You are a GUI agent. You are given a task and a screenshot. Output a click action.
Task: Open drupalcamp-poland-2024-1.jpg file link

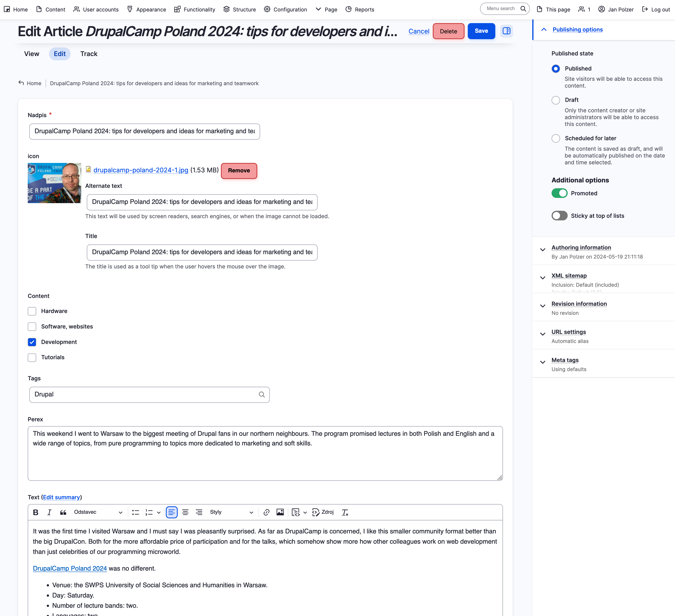(141, 170)
